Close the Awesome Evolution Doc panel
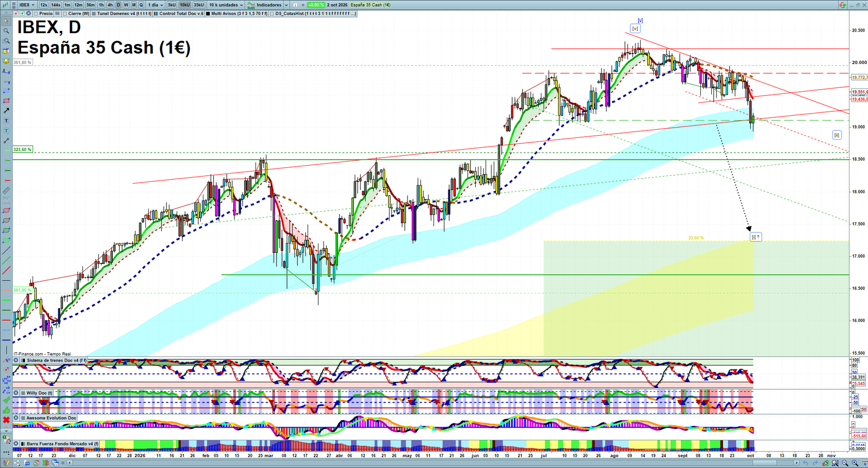868x468 pixels. 16,418
